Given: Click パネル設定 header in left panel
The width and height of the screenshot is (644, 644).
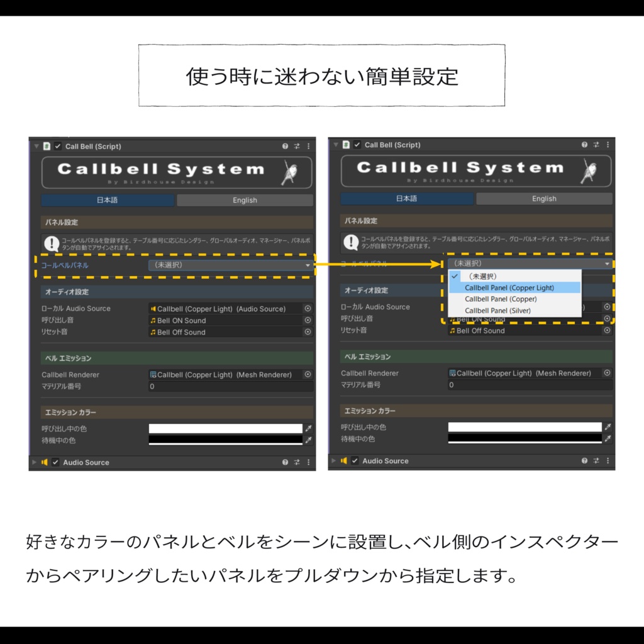Looking at the screenshot, I should (177, 222).
